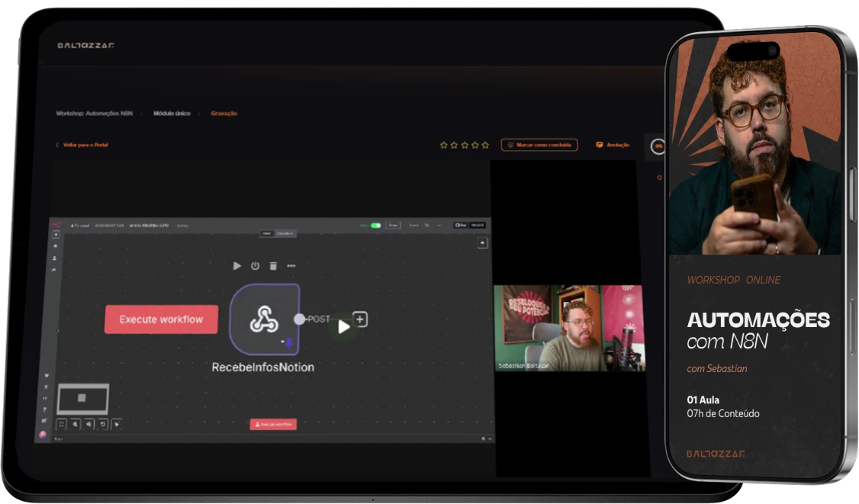Click Marcar como concluída button
Screen dimensions: 859x504
click(539, 145)
